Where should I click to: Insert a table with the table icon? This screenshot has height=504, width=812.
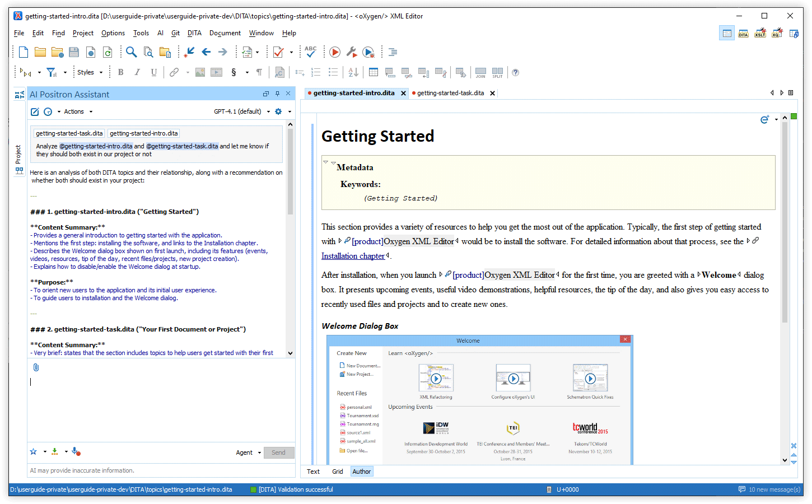click(x=374, y=72)
